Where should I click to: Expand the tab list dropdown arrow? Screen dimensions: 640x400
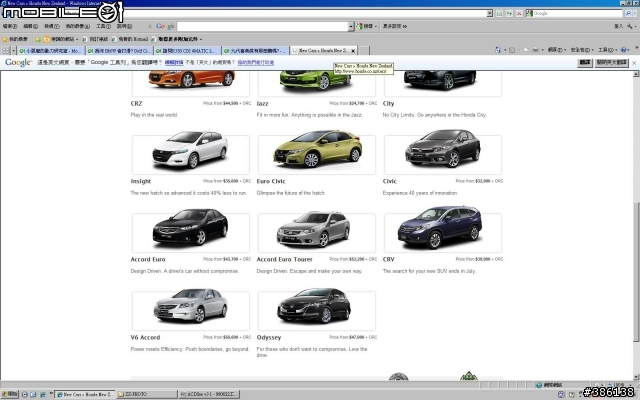point(13,51)
